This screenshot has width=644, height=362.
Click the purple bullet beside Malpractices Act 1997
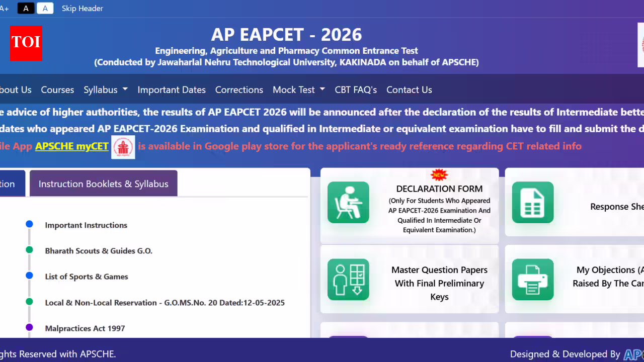pos(29,327)
